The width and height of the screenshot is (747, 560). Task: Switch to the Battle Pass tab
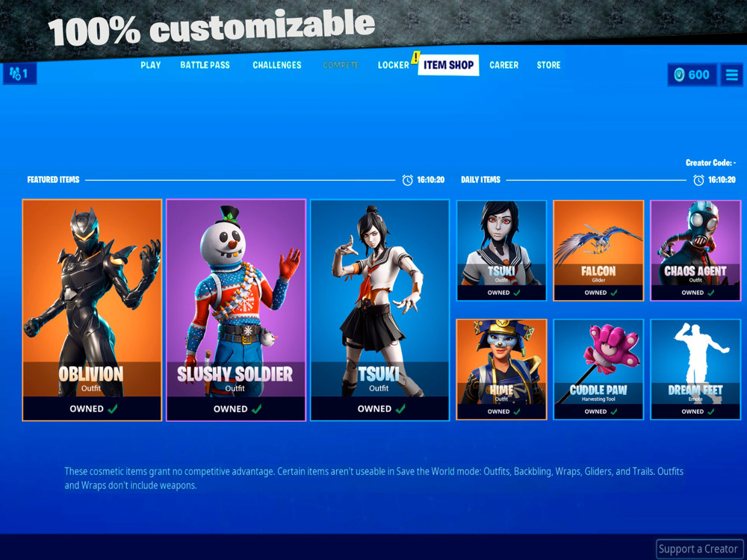[x=205, y=65]
